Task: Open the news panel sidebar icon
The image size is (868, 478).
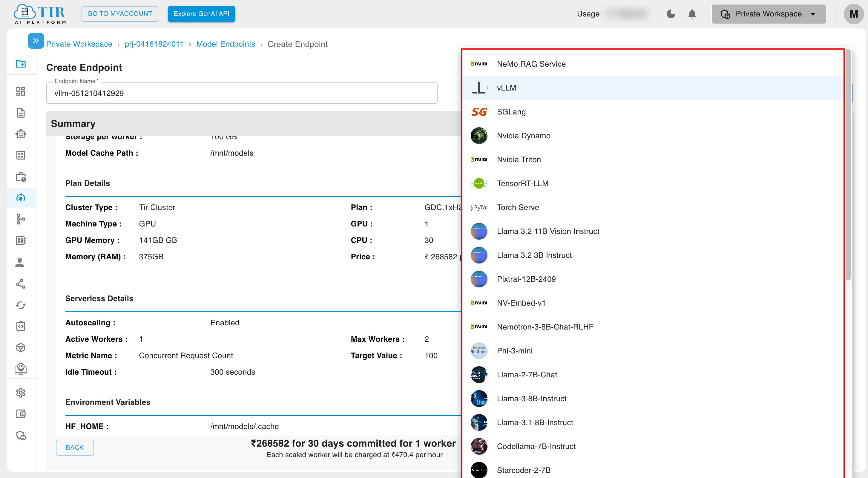Action: [21, 241]
